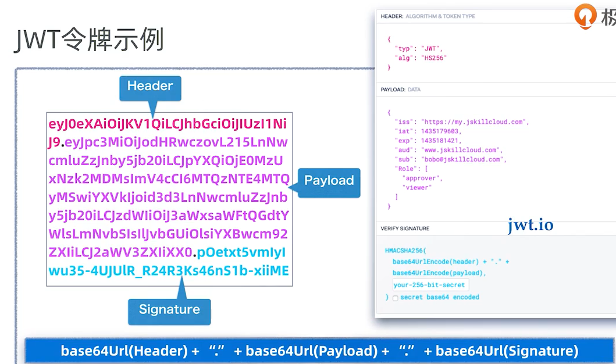Select the blue Header callout label

pos(150,86)
